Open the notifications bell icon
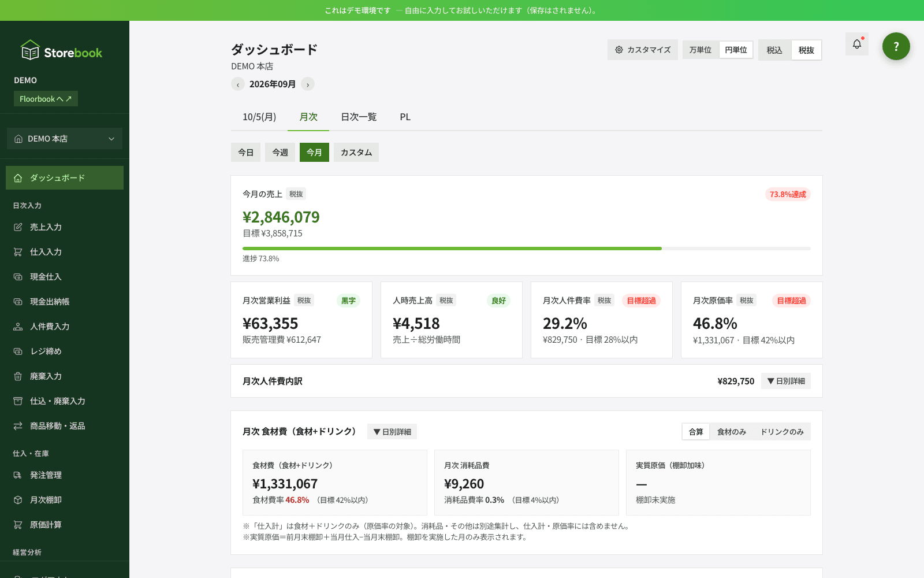 [857, 44]
